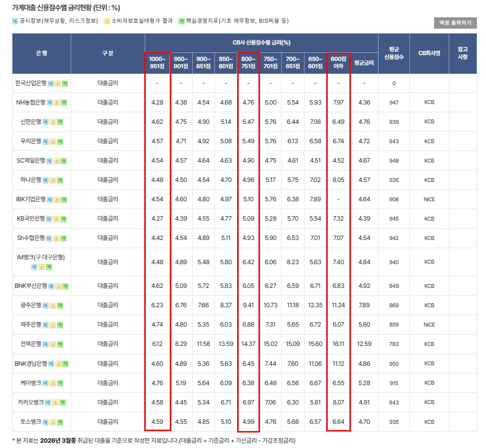Open 소 consumer protection icon for NH농협은행
The image size is (486, 448).
click(x=57, y=103)
